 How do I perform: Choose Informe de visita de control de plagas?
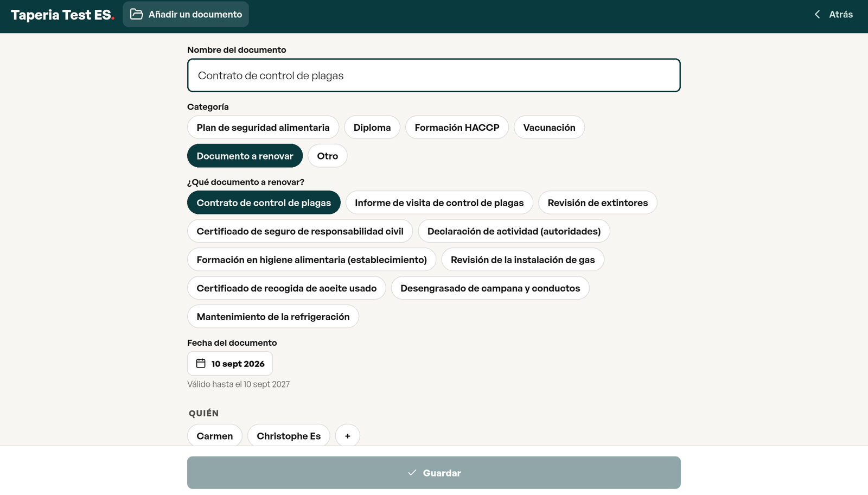click(x=439, y=202)
